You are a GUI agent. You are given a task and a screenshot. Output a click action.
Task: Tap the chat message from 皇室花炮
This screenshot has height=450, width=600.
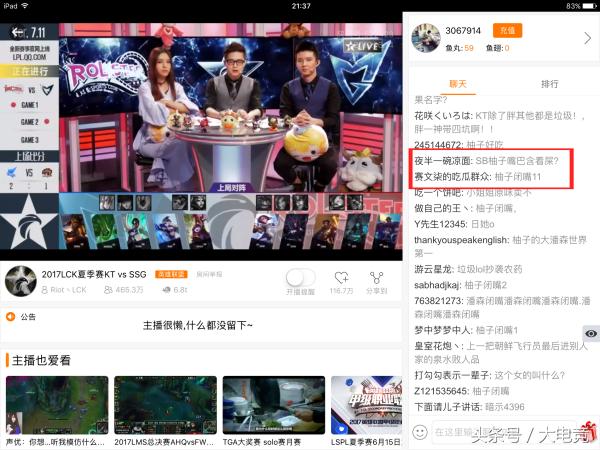click(x=501, y=352)
